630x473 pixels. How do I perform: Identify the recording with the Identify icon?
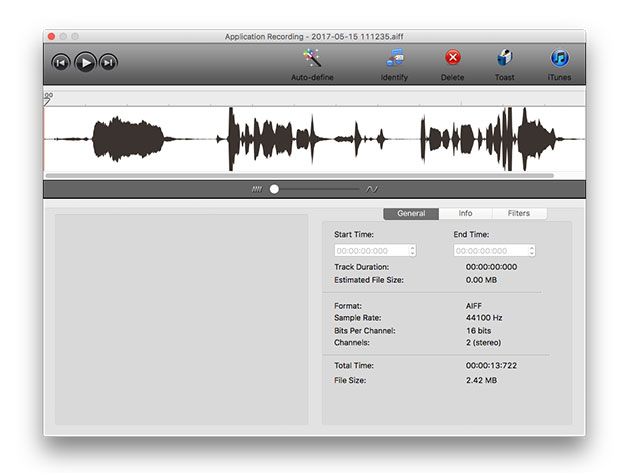(395, 58)
